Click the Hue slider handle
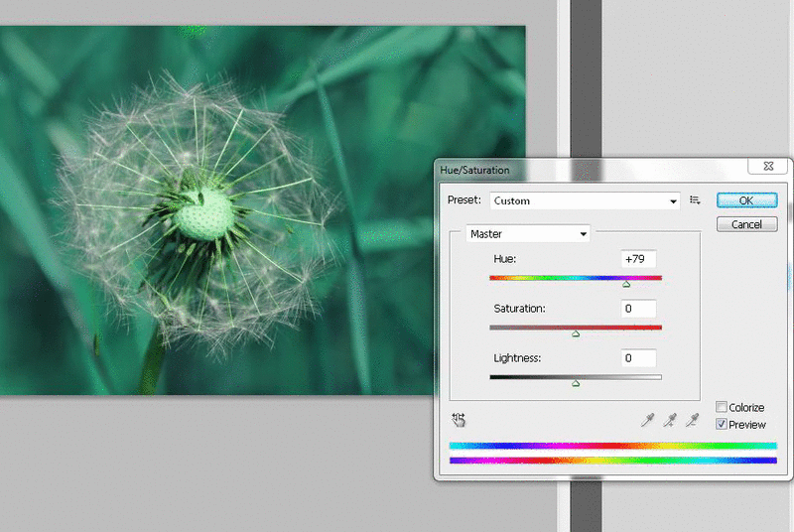 pos(626,285)
